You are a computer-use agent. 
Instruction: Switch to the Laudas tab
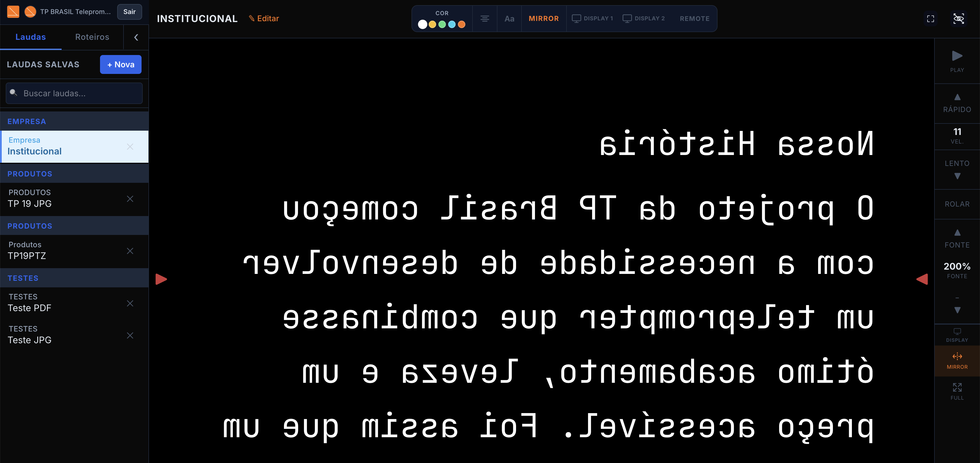point(30,37)
